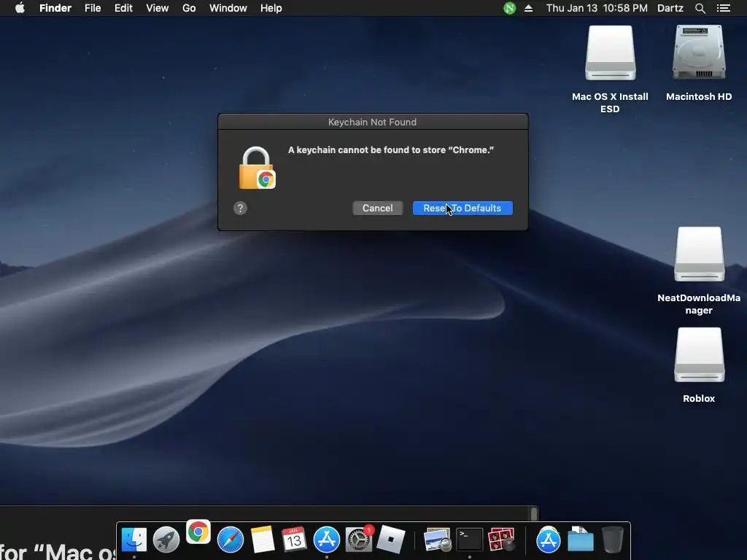Image resolution: width=747 pixels, height=560 pixels.
Task: Open the blue folder stack in Dock
Action: pyautogui.click(x=581, y=540)
